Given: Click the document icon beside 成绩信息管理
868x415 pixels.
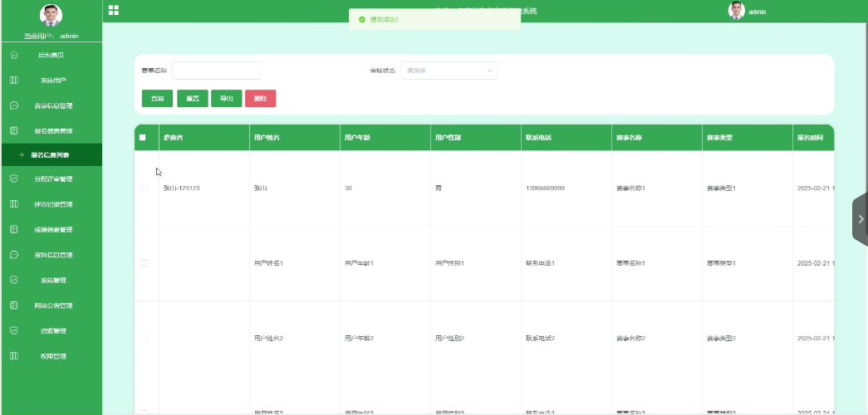Looking at the screenshot, I should (14, 229).
